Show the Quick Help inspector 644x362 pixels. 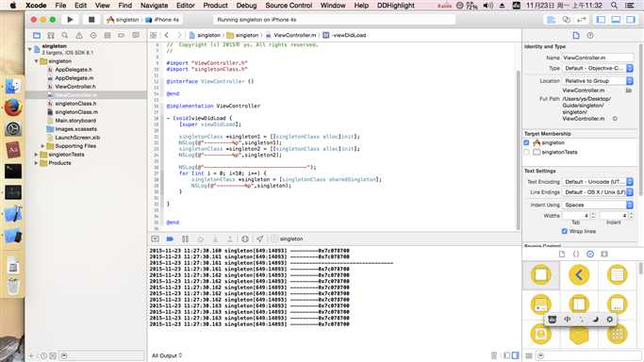pyautogui.click(x=590, y=35)
